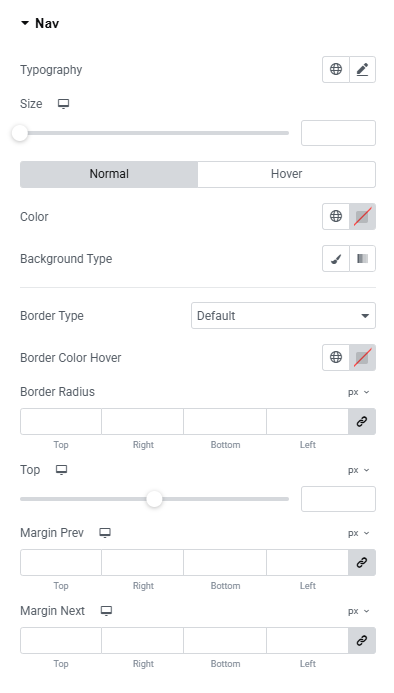Open global fonts for Typography
This screenshot has width=394, height=693.
tap(336, 69)
